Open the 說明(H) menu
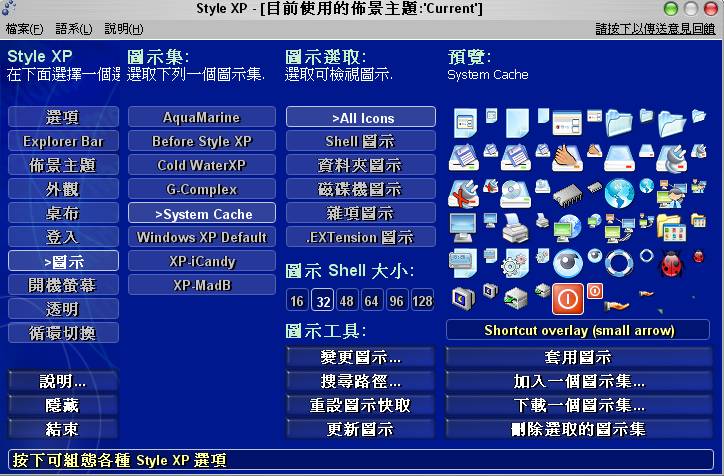Image resolution: width=724 pixels, height=476 pixels. pyautogui.click(x=124, y=29)
